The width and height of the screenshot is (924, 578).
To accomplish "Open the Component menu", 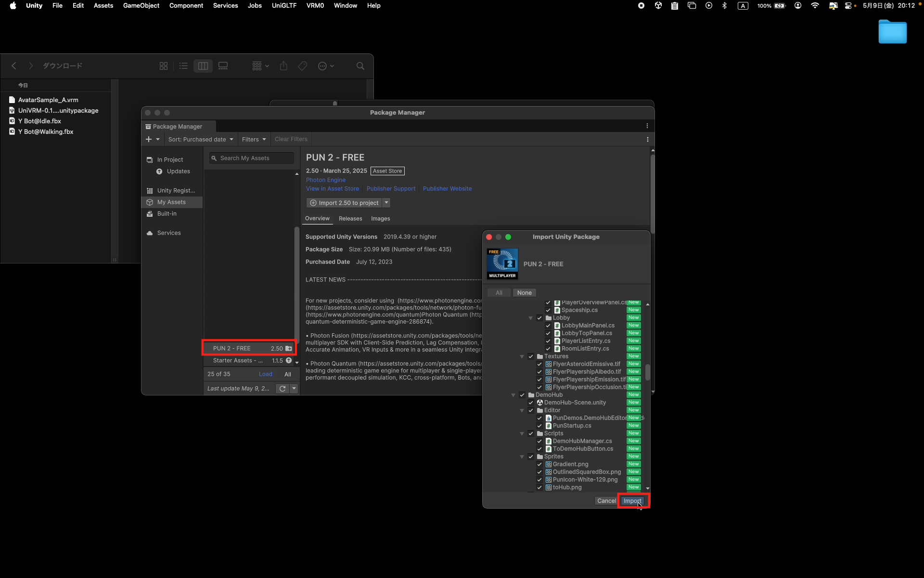I will 186,6.
